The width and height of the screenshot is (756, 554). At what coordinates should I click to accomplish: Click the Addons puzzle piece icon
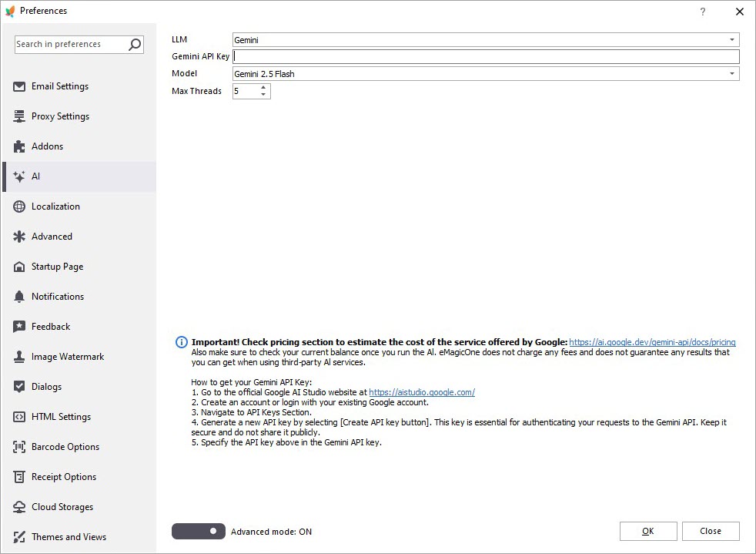[x=19, y=146]
